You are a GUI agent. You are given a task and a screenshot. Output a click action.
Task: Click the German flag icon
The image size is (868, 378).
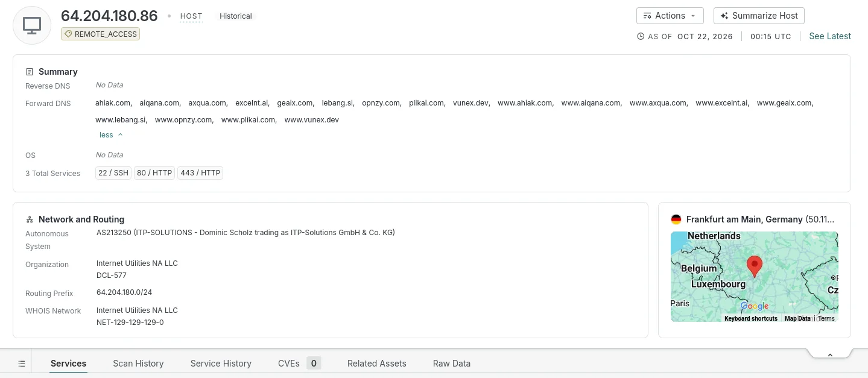click(x=676, y=219)
